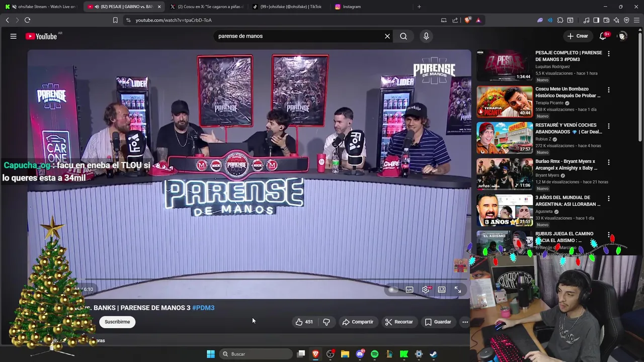Switch to the Instagram tab

(370, 7)
